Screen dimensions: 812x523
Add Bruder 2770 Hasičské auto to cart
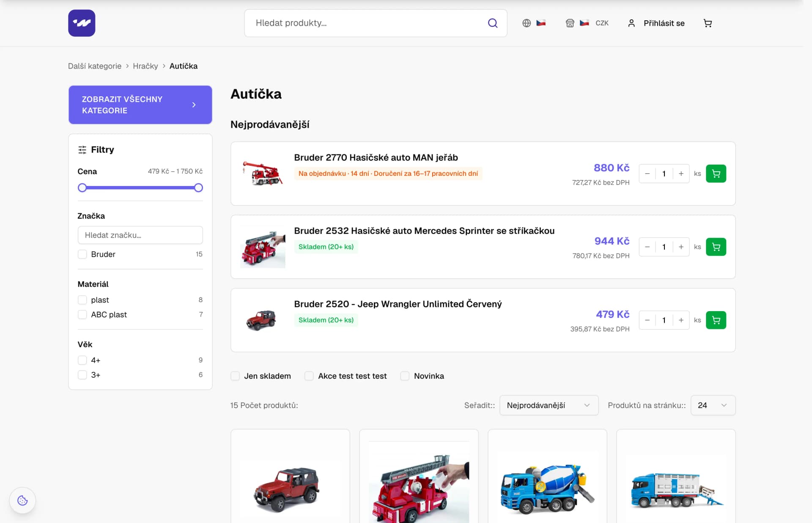click(x=716, y=174)
